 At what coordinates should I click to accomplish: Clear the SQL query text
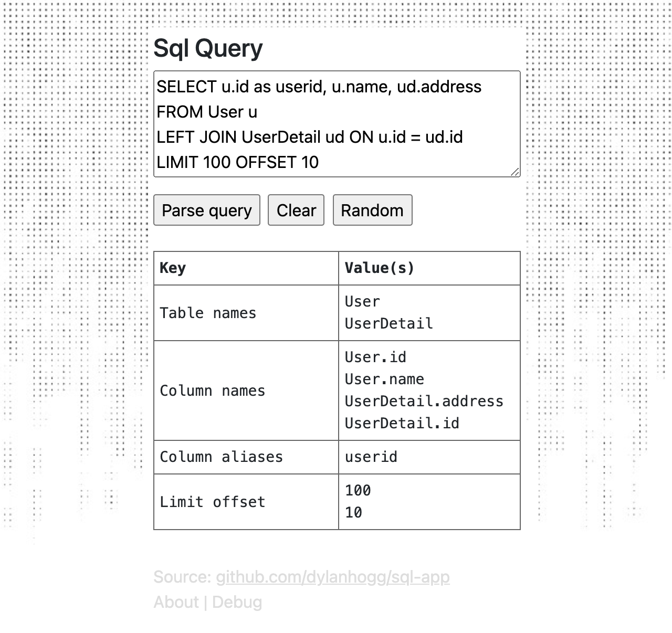[x=296, y=210]
